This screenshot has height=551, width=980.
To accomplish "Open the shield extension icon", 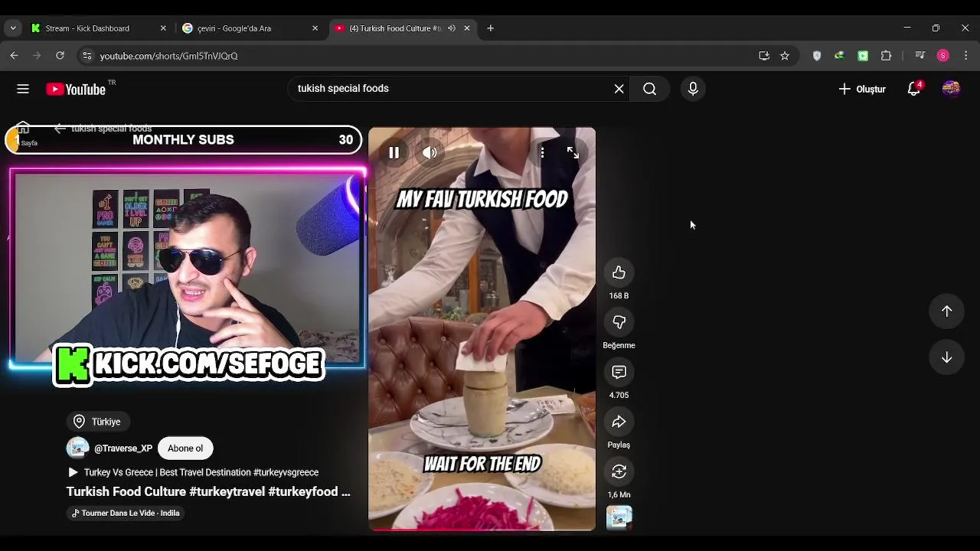I will [x=817, y=56].
